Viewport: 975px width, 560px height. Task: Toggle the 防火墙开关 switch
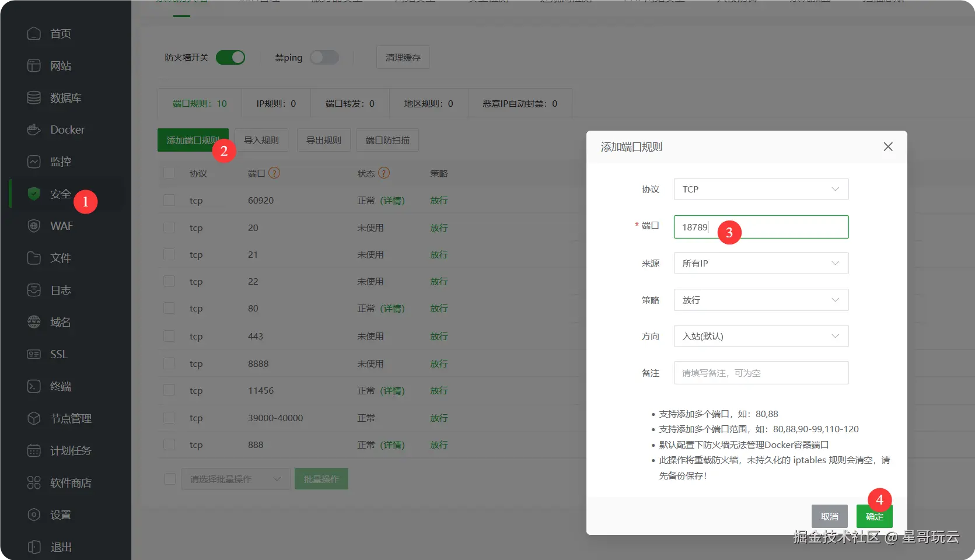pos(230,57)
